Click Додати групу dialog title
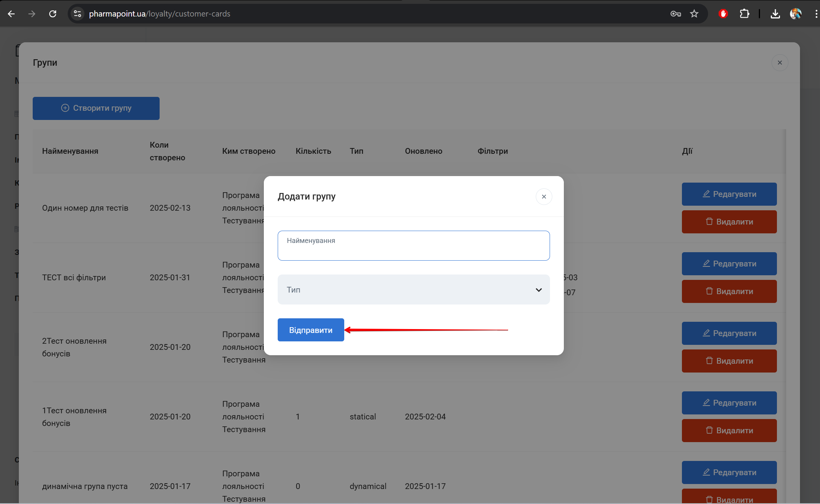The height and width of the screenshot is (504, 820). point(307,196)
